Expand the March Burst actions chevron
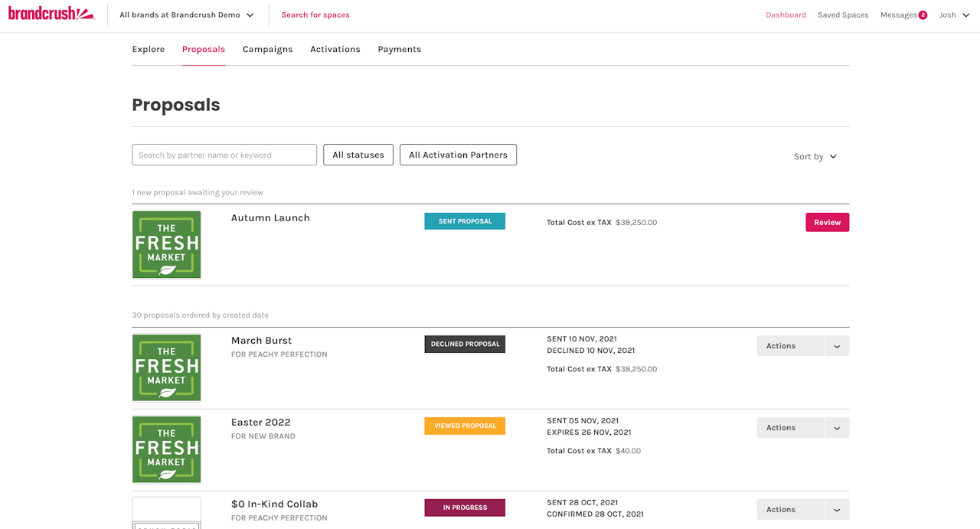980x529 pixels. [837, 346]
